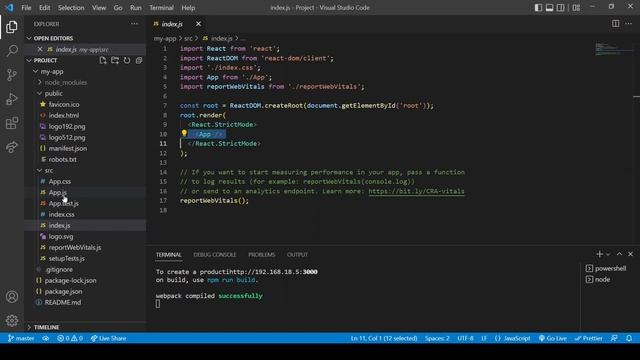Open the Run menu
The height and width of the screenshot is (360, 640).
(136, 8)
